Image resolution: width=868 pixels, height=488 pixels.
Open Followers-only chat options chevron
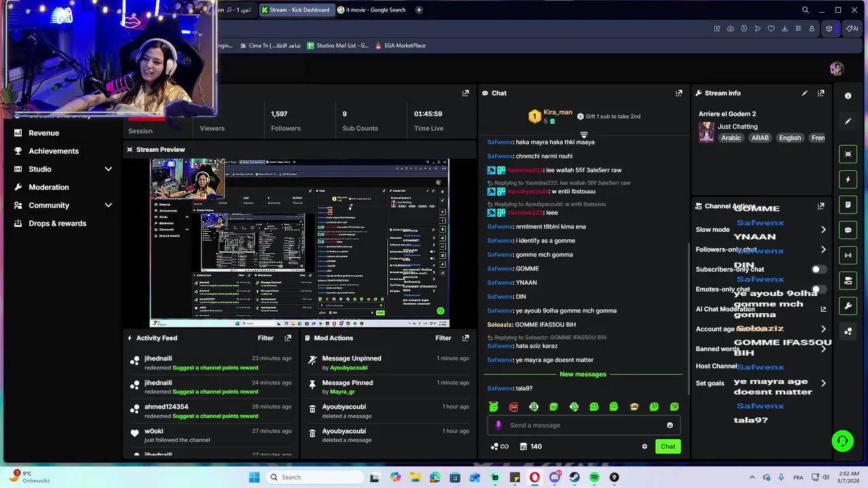click(823, 249)
